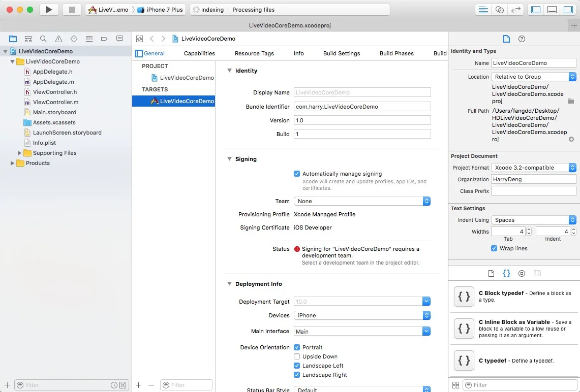This screenshot has height=392, width=580.
Task: Adjust the Tab width stepper
Action: tap(529, 232)
